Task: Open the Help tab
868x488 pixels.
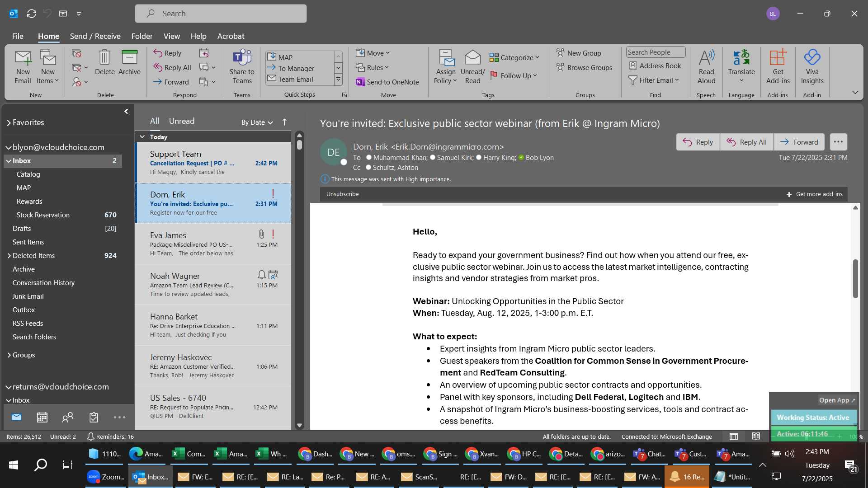Action: click(198, 36)
